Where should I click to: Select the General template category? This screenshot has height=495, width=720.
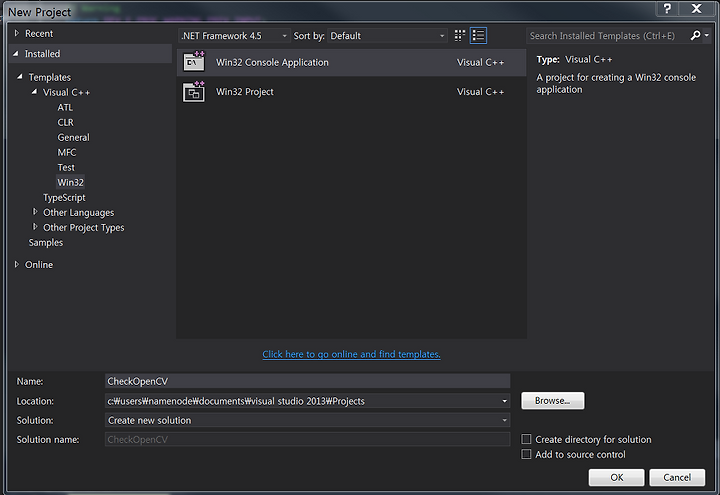tap(73, 137)
